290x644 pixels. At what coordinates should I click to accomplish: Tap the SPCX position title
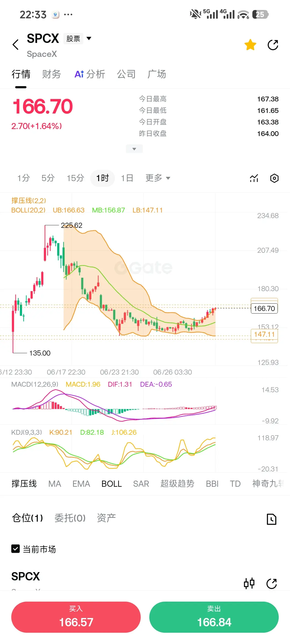26,576
